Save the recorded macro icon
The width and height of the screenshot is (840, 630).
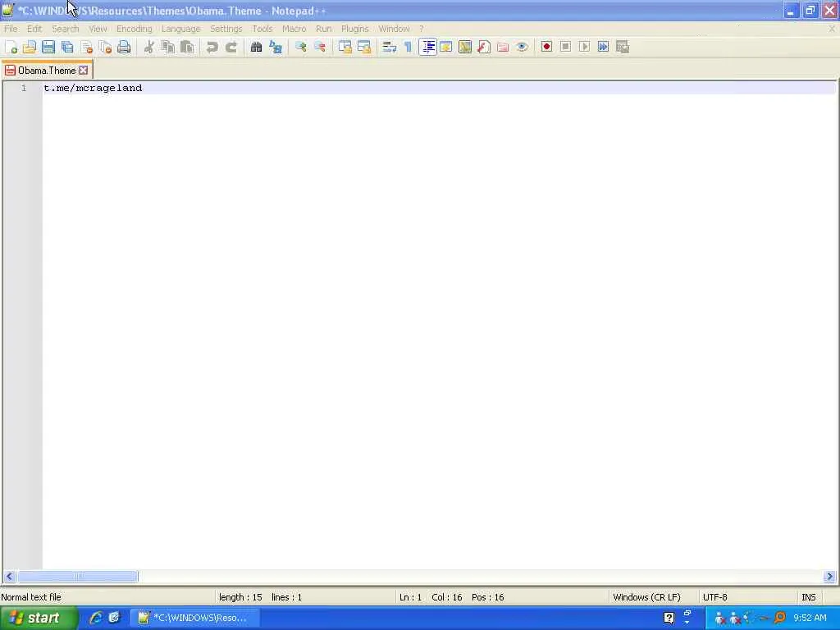(x=623, y=47)
